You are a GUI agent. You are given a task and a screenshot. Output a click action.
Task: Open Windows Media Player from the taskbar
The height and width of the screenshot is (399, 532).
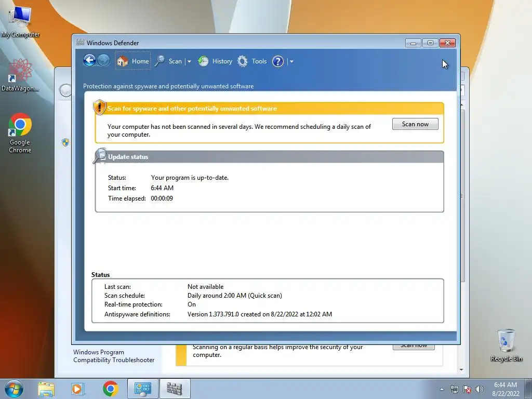[78, 389]
